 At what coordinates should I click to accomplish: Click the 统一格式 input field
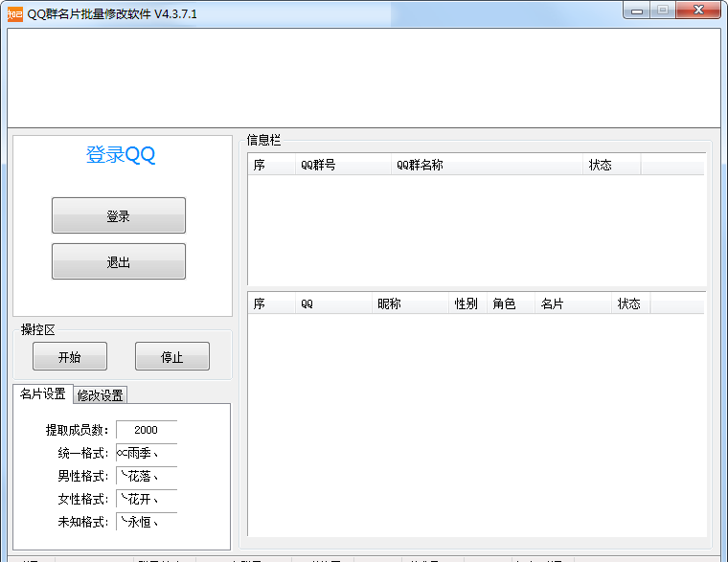[147, 453]
